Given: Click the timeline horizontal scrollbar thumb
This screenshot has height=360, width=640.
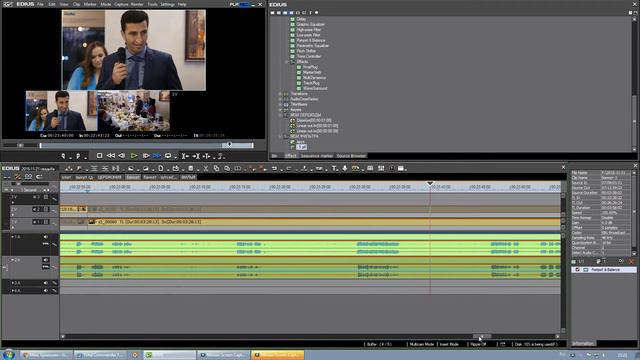Looking at the screenshot, I should [482, 336].
